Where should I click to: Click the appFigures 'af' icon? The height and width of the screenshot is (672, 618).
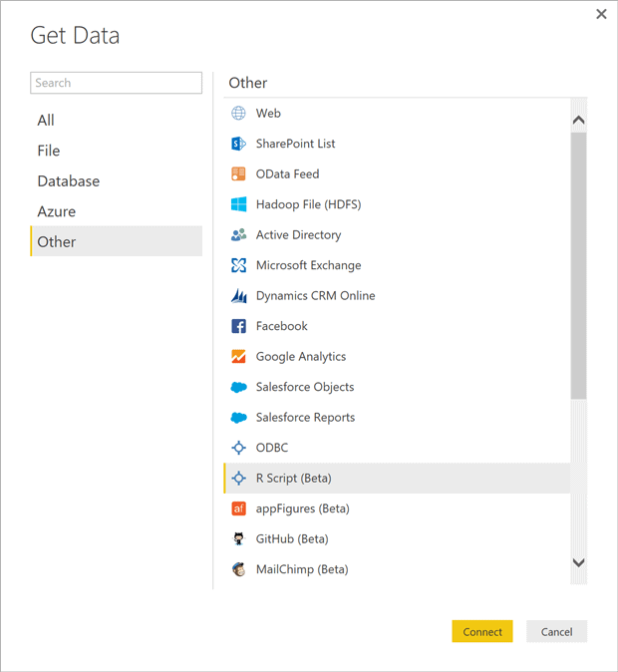[238, 508]
